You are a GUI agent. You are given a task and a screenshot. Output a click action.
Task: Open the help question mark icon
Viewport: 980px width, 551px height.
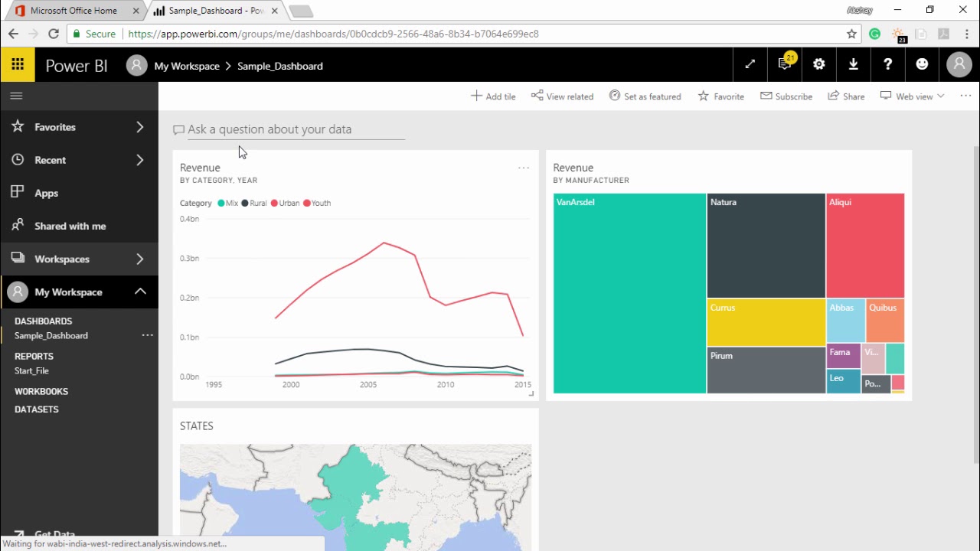[888, 65]
